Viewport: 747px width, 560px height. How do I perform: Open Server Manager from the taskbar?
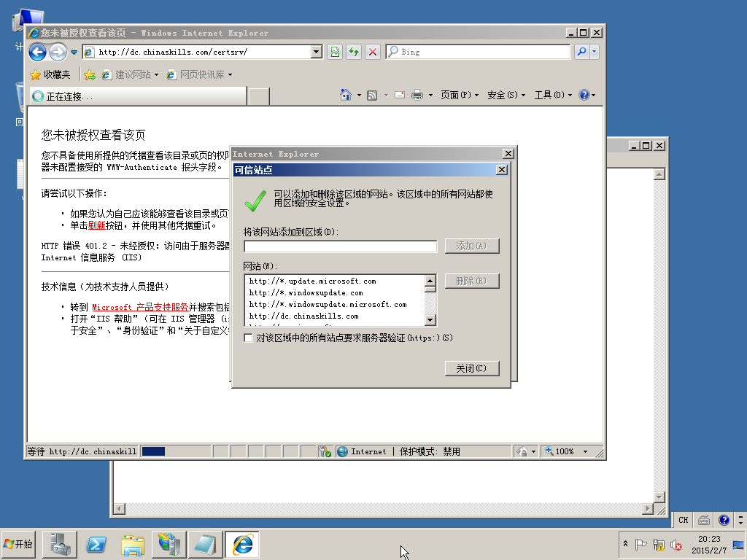point(60,544)
